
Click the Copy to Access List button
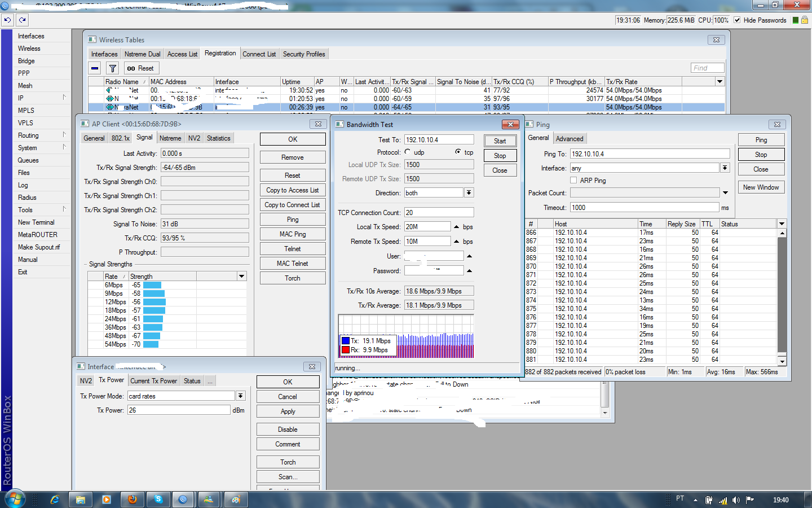coord(293,190)
